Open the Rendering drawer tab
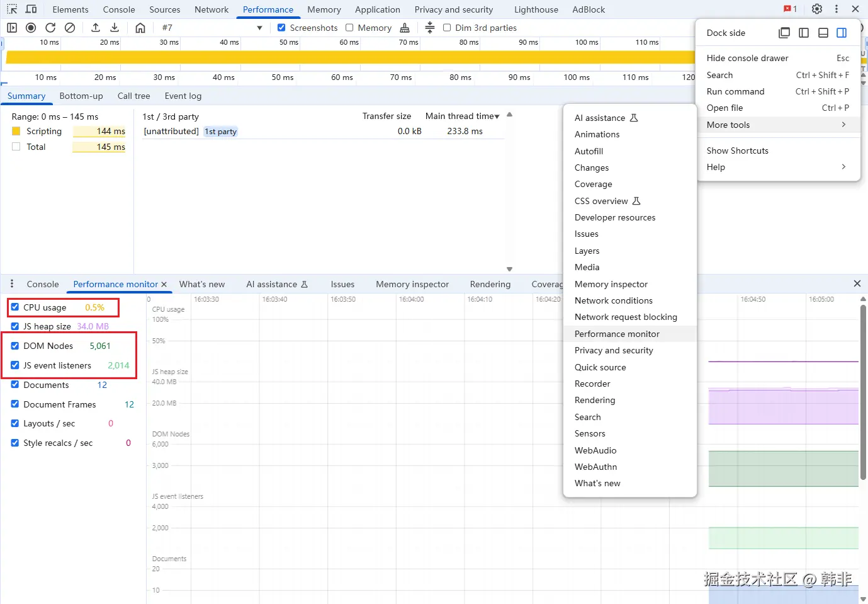Image resolution: width=868 pixels, height=604 pixels. pyautogui.click(x=490, y=284)
